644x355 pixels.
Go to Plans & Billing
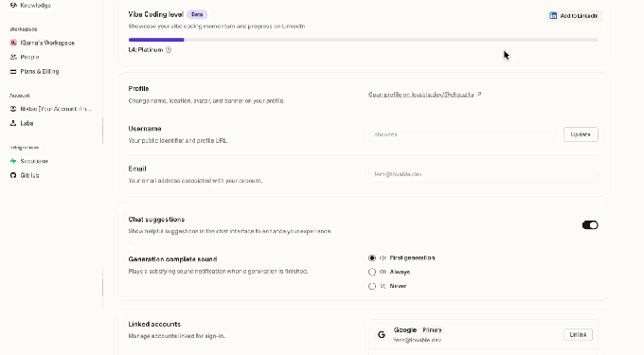pyautogui.click(x=34, y=71)
